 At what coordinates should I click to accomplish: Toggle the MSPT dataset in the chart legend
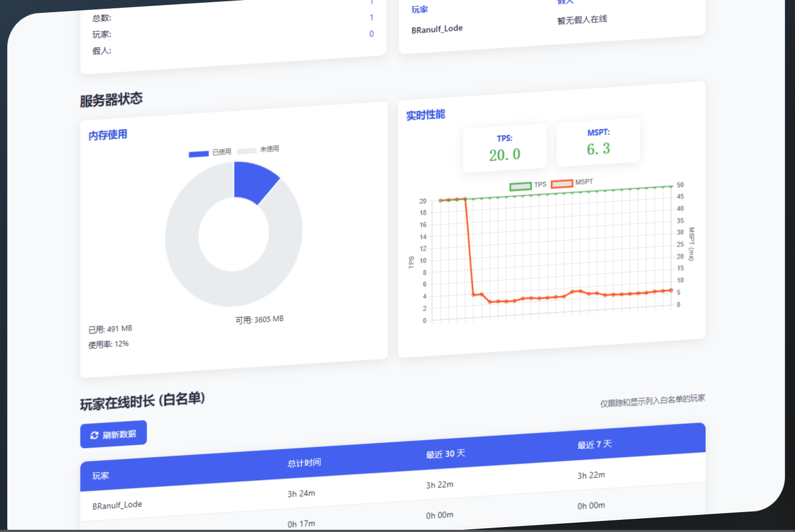point(575,183)
